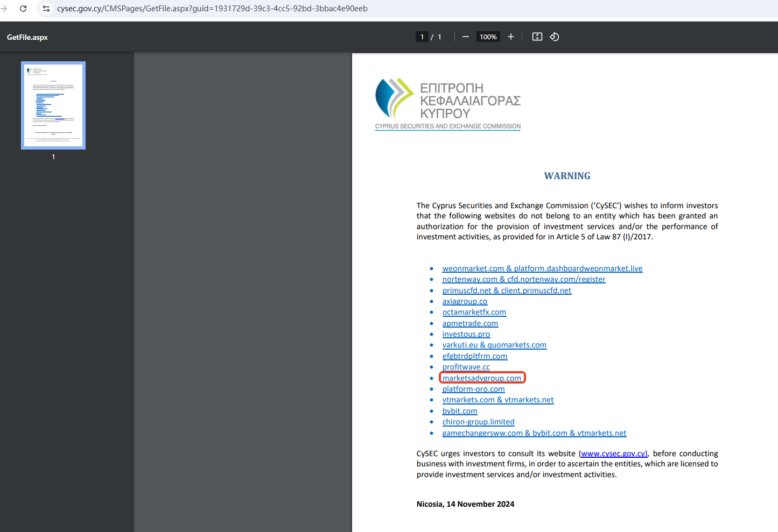Open the marketsadvgroup.com link
Viewport: 778px width, 532px height.
pyautogui.click(x=482, y=378)
